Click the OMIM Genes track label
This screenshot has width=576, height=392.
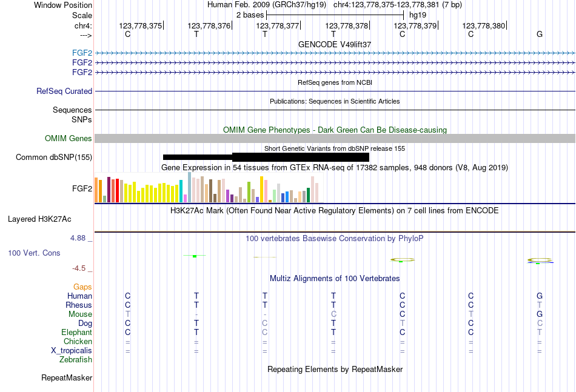(69, 138)
